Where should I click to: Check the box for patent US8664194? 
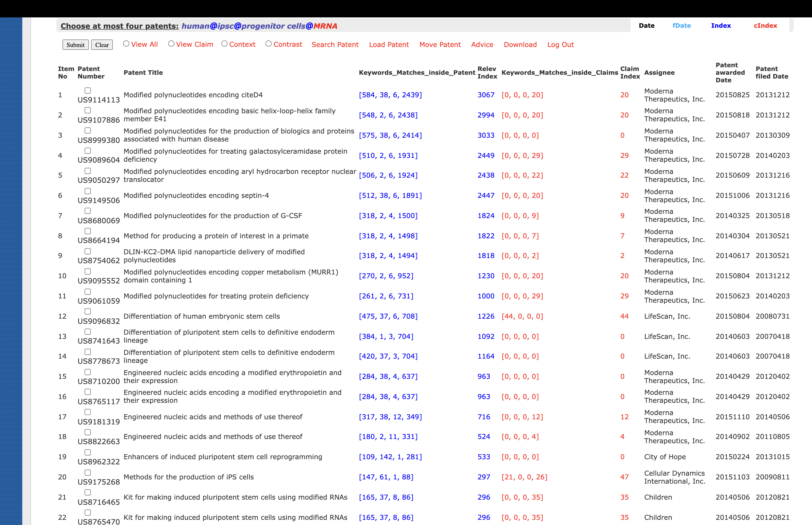[x=88, y=231]
